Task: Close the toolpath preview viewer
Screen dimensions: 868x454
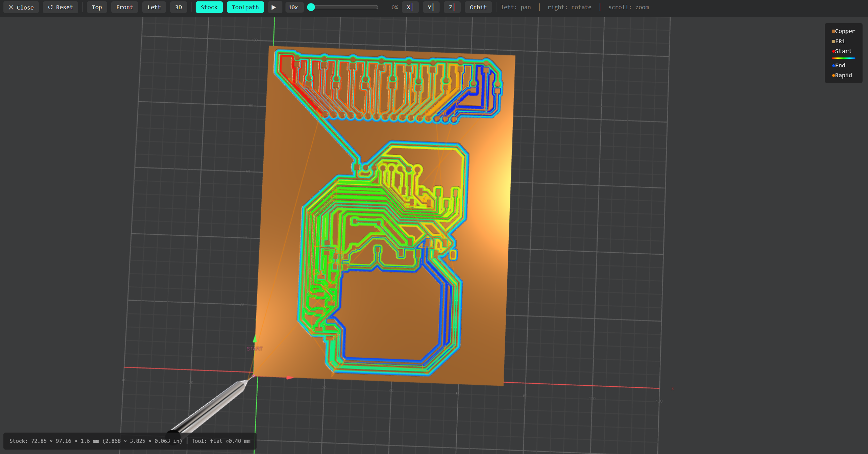Action: (21, 7)
